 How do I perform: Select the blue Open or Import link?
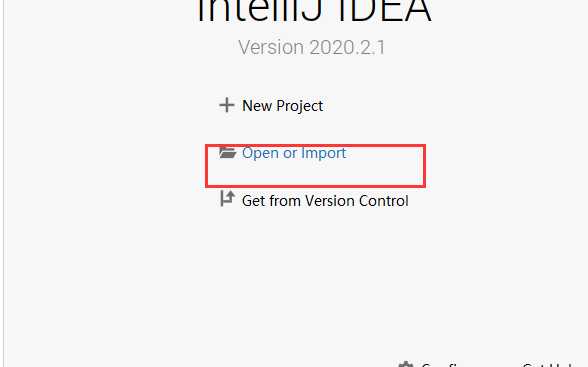294,153
